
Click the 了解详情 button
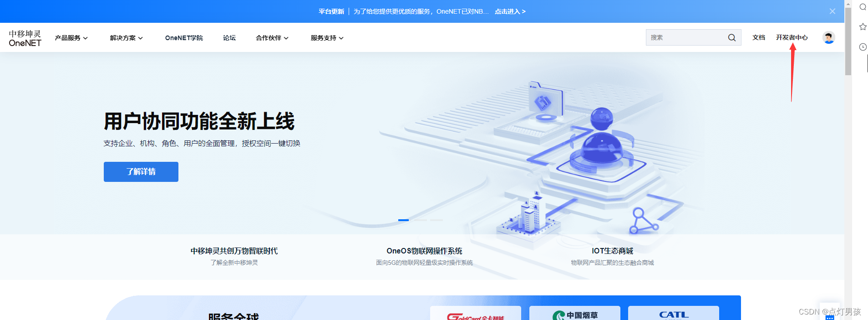pos(141,172)
